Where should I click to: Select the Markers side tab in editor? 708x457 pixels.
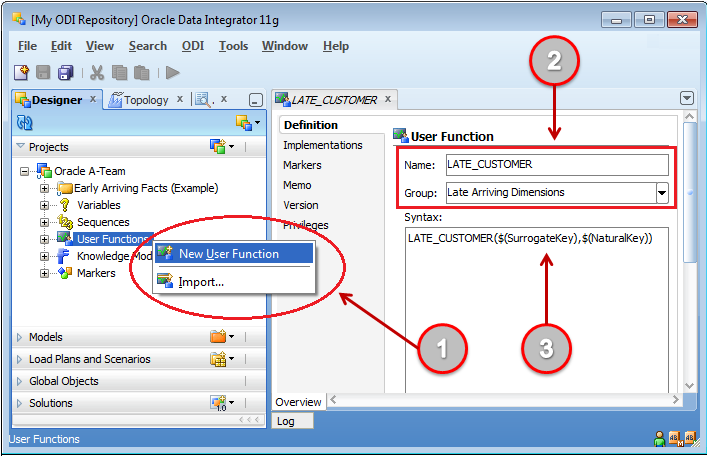pyautogui.click(x=302, y=165)
